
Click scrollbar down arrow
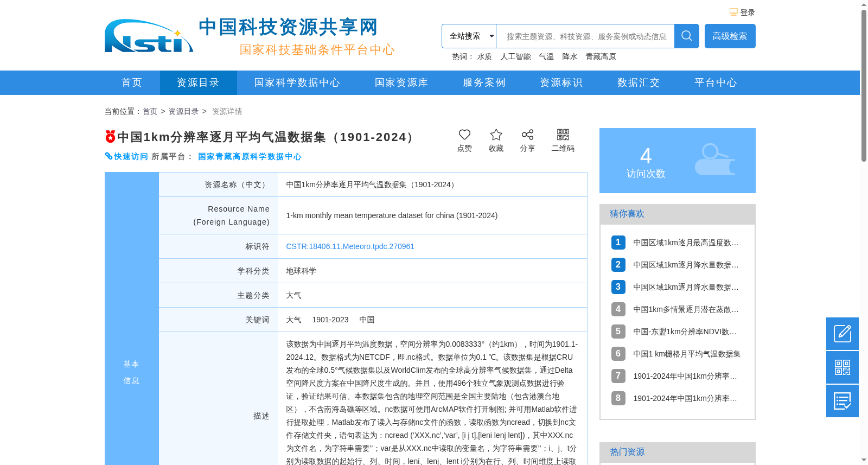tap(864, 460)
